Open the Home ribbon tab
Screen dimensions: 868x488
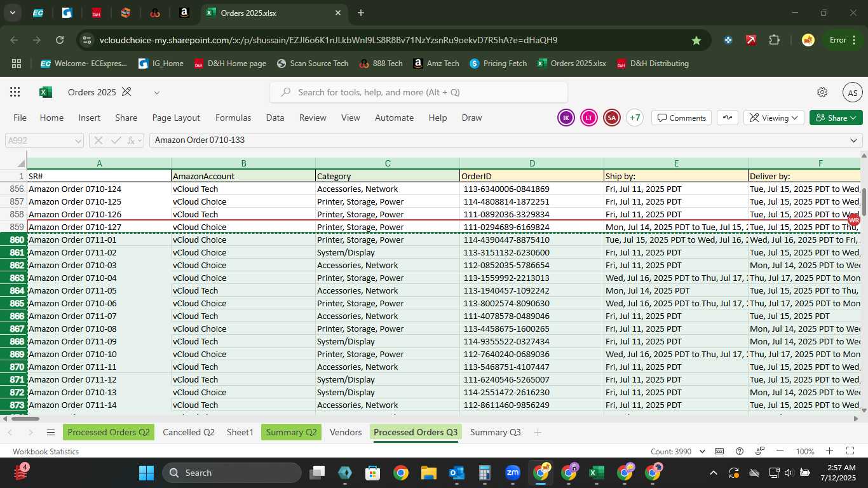coord(51,118)
